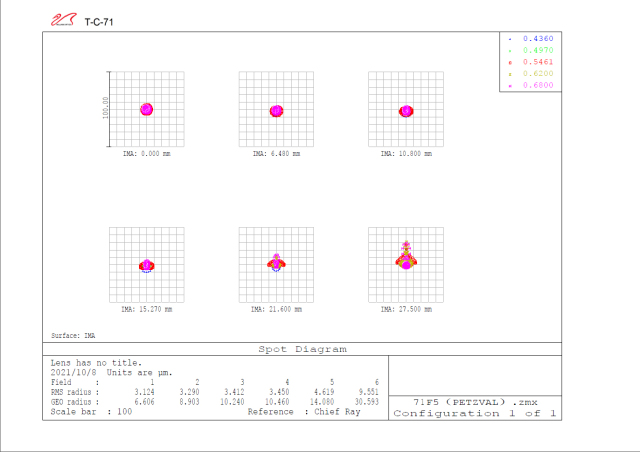Click the green 0.4970 wavelength legend marker
Screen dimensions: 640x452
click(x=510, y=49)
